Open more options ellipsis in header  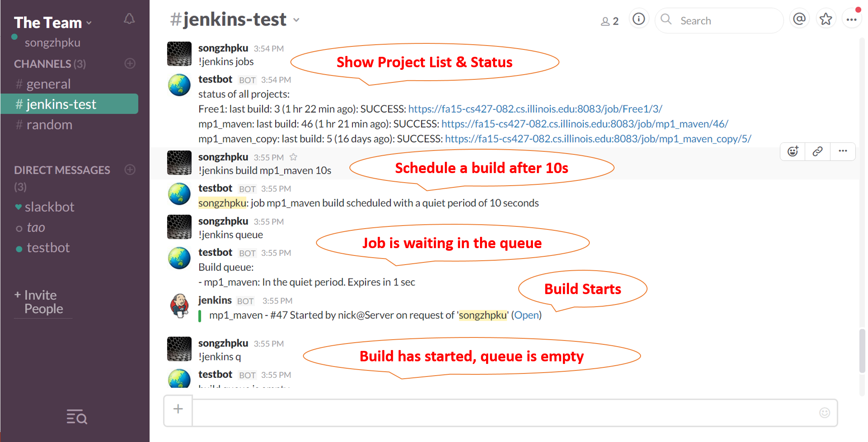pos(852,20)
